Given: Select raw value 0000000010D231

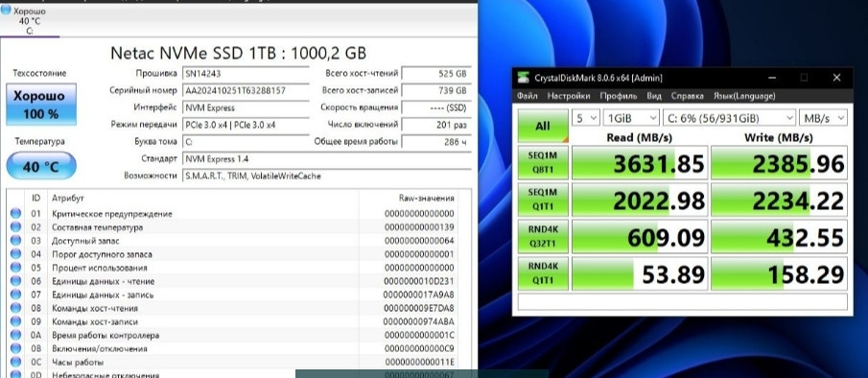Looking at the screenshot, I should coord(419,281).
